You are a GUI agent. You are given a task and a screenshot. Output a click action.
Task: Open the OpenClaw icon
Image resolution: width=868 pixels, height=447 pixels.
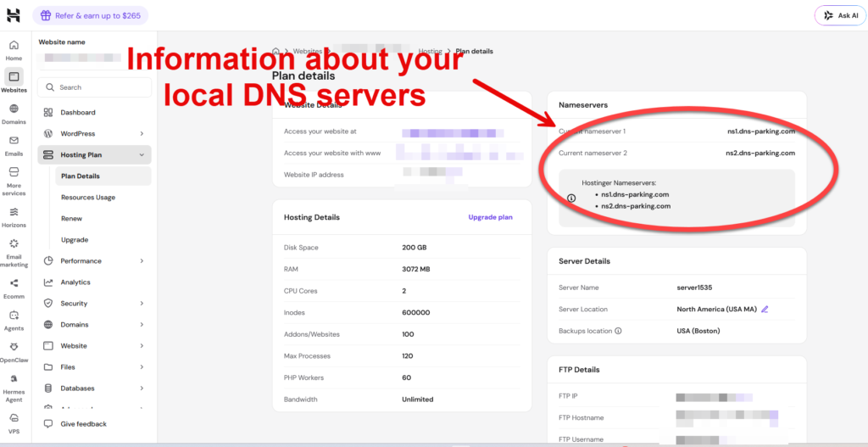[x=14, y=346]
